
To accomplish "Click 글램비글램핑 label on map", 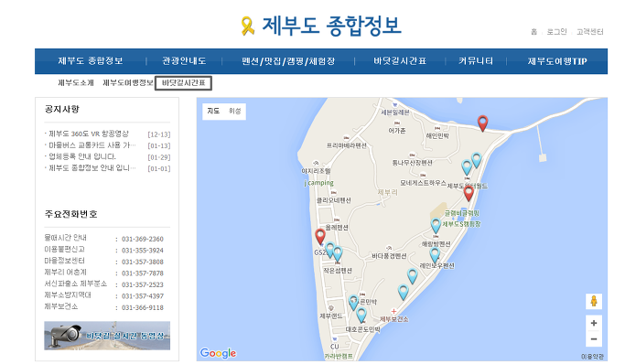I will pyautogui.click(x=462, y=213).
